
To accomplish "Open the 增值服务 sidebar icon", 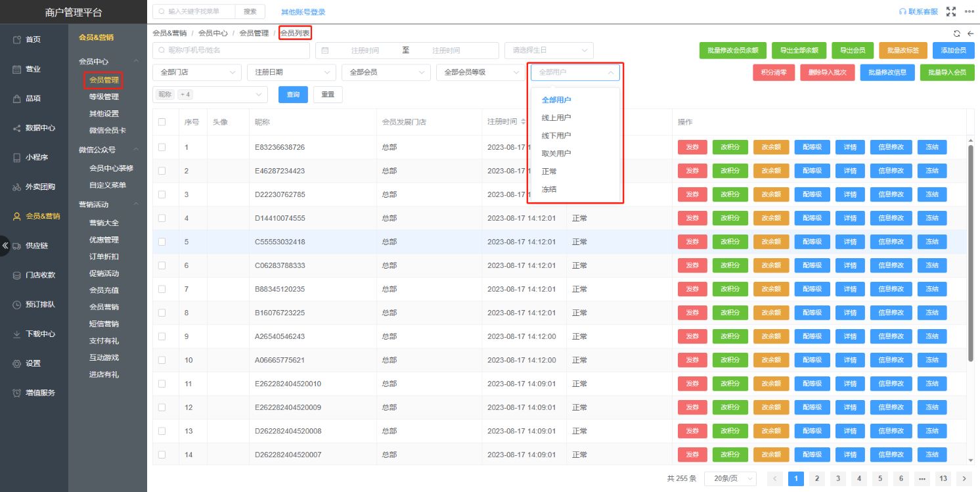I will click(x=17, y=393).
